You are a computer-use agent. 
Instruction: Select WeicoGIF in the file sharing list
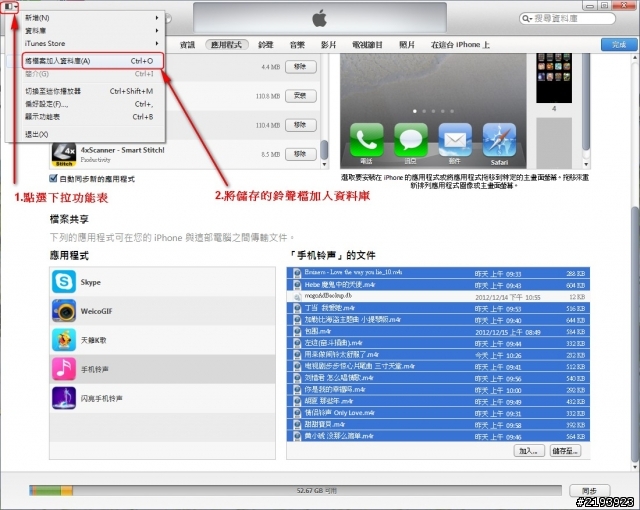pyautogui.click(x=162, y=311)
